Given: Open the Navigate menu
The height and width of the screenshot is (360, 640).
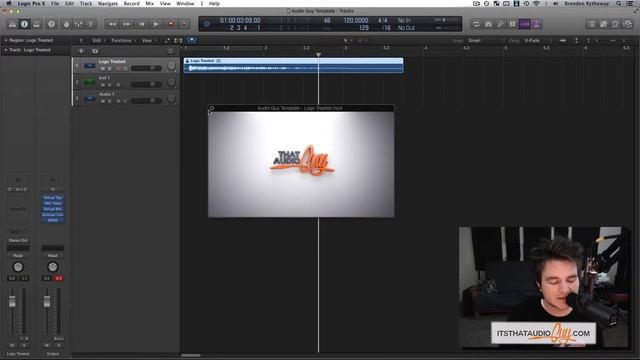Looking at the screenshot, I should pos(108,4).
